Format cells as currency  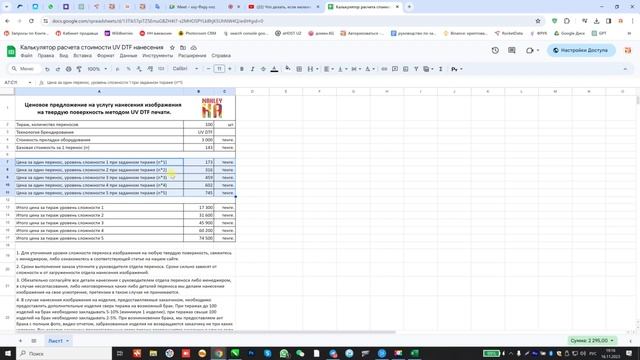click(x=118, y=69)
